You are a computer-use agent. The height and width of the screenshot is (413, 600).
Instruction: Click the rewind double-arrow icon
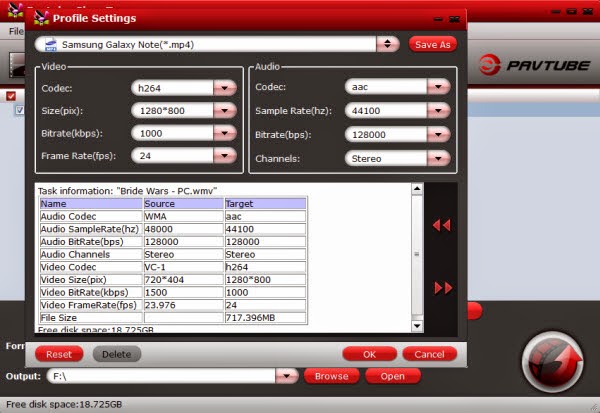click(441, 225)
